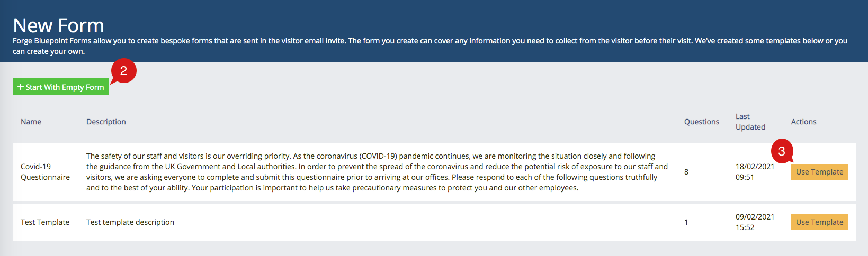868x256 pixels.
Task: Click the 'Test template description' text
Action: click(130, 222)
